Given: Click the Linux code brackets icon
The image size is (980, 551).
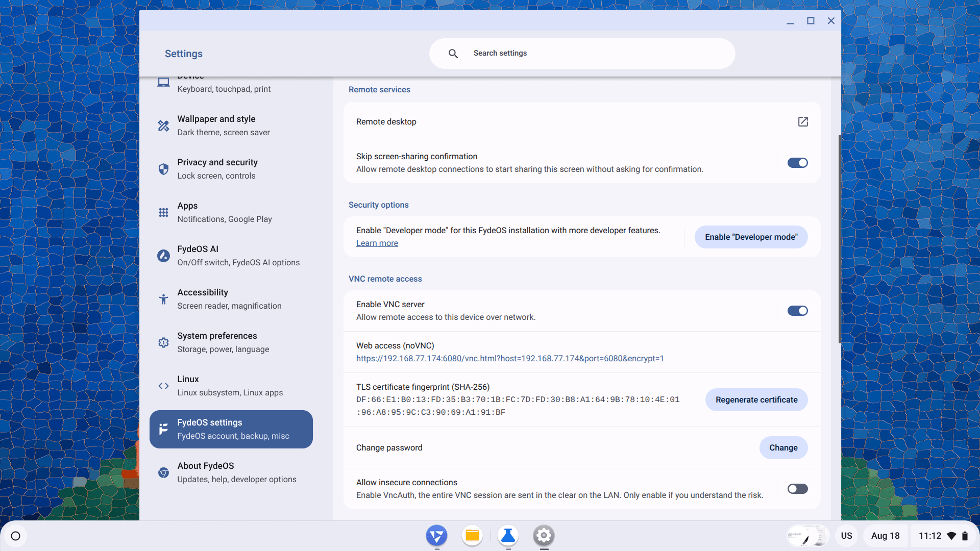Looking at the screenshot, I should [163, 386].
